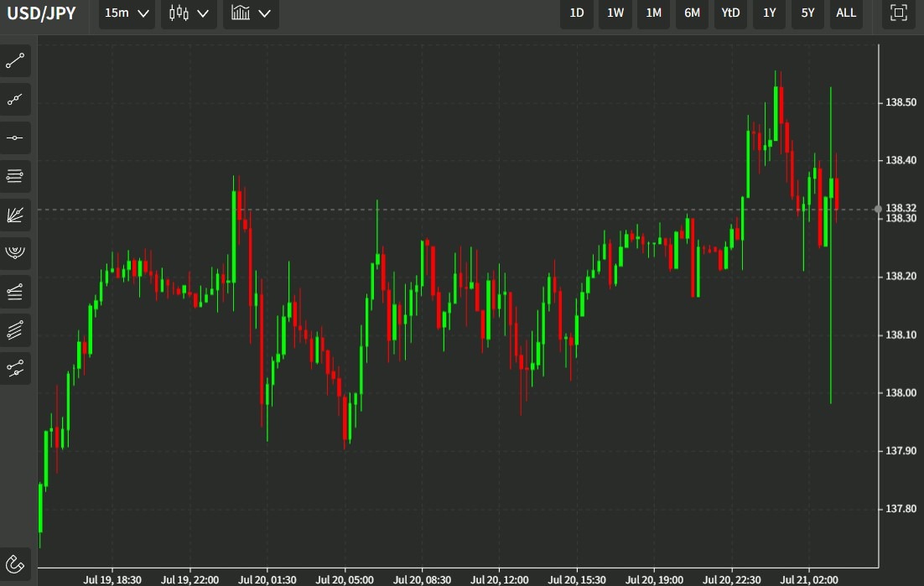This screenshot has height=586, width=924.
Task: Select the Fibonacci retracement tool
Action: point(16,176)
